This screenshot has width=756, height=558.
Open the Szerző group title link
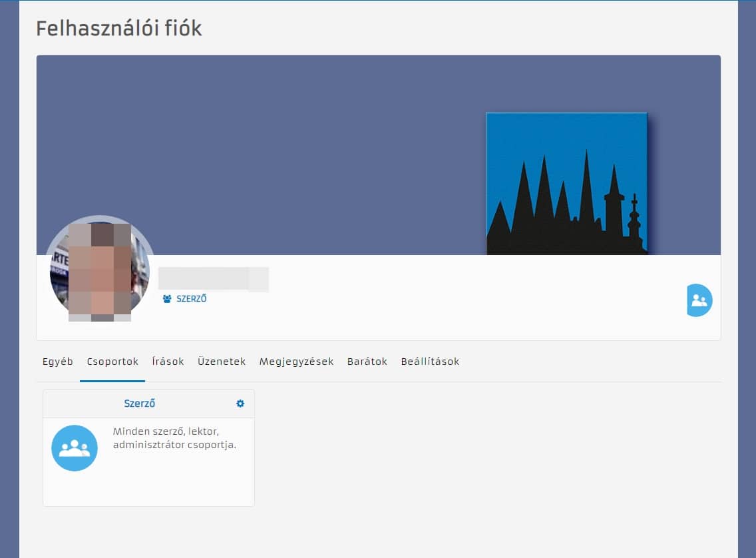(140, 404)
